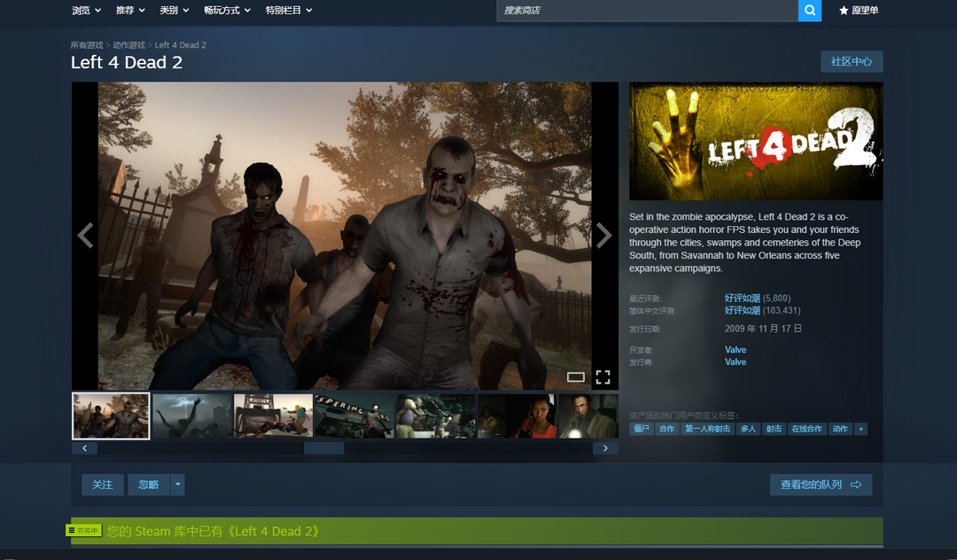Click release date 2009 年 11 月 17 日
Screen dimensions: 957x560
763,329
